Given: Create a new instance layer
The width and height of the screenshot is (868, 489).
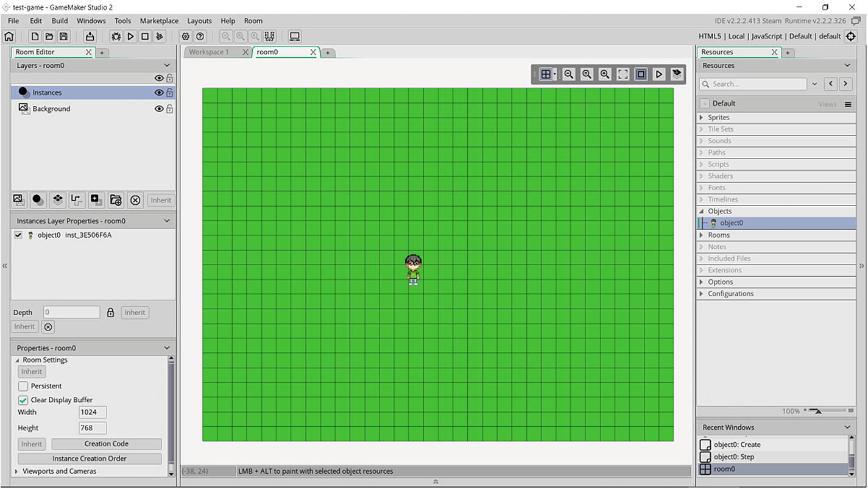Looking at the screenshot, I should 38,200.
